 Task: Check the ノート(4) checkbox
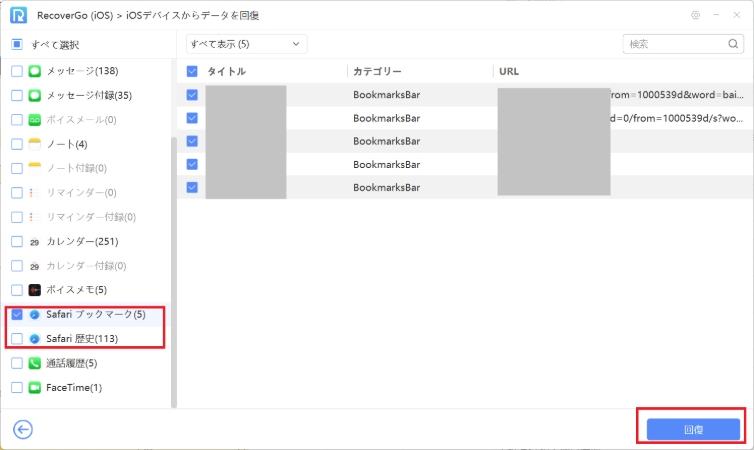click(17, 144)
